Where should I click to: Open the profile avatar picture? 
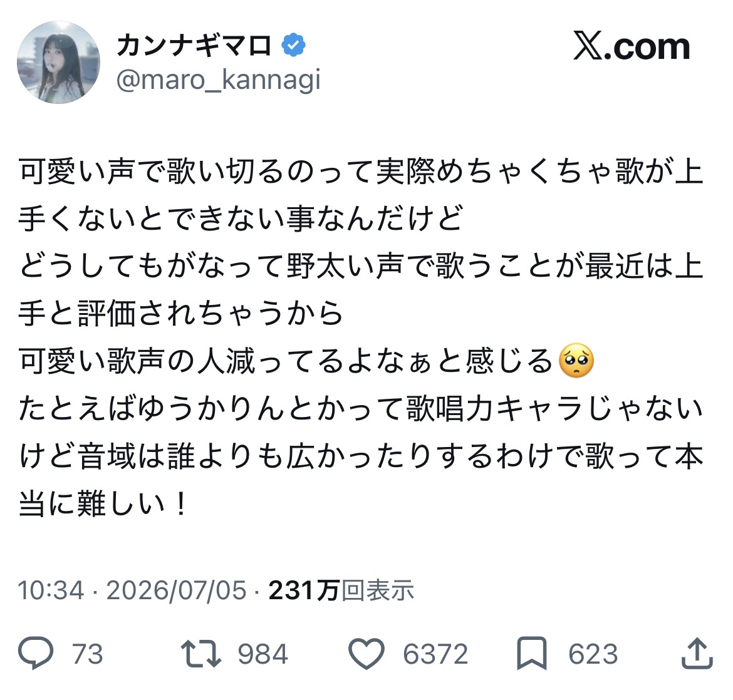point(58,62)
